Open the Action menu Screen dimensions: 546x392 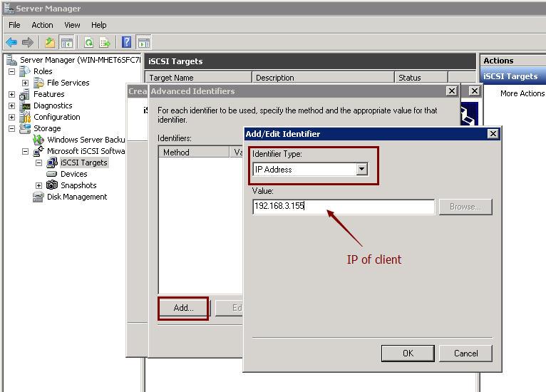(42, 25)
